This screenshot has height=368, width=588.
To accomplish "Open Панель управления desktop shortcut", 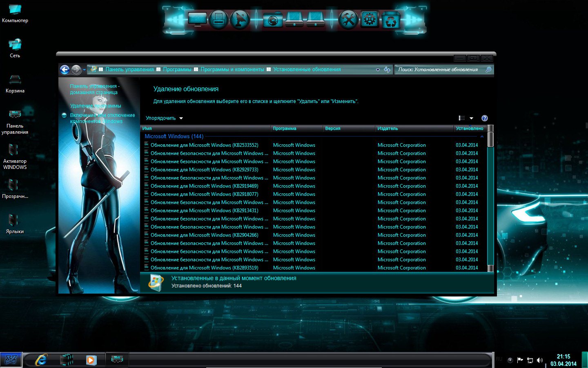I will (x=15, y=121).
